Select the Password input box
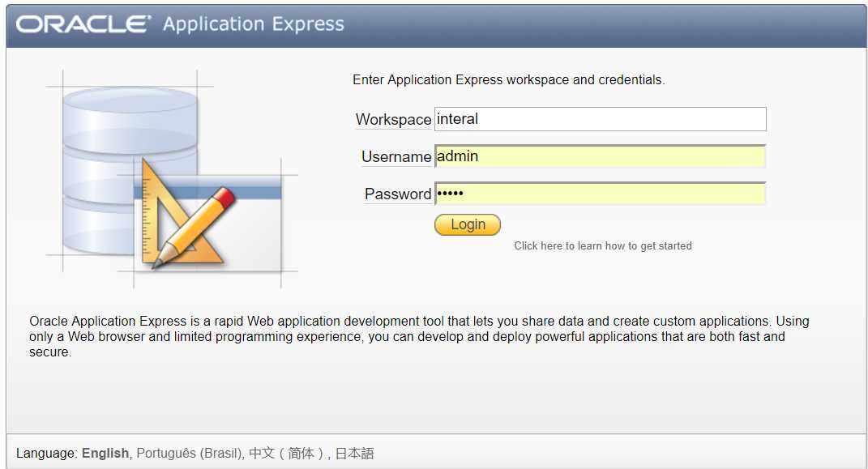The image size is (868, 469). [600, 194]
